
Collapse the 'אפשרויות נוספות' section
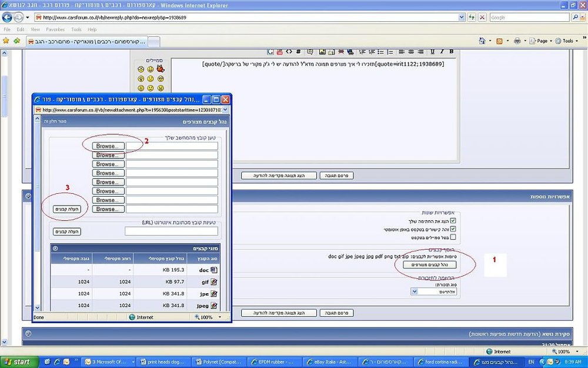[x=28, y=196]
